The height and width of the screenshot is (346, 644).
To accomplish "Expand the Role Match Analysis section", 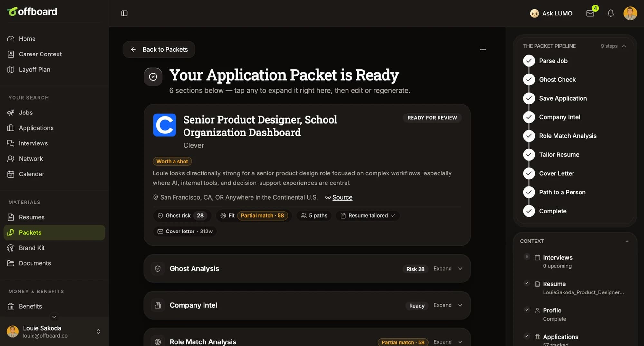I will click(448, 342).
